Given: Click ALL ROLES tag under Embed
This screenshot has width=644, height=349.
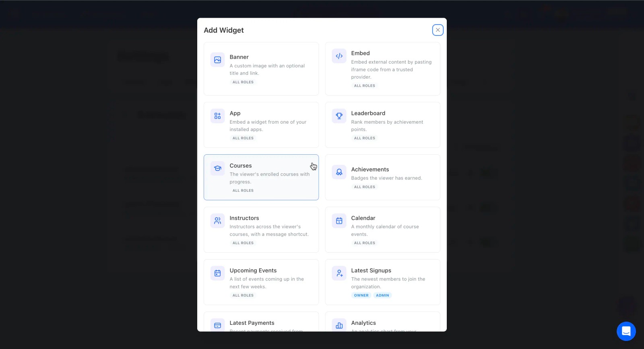Looking at the screenshot, I should tap(365, 86).
